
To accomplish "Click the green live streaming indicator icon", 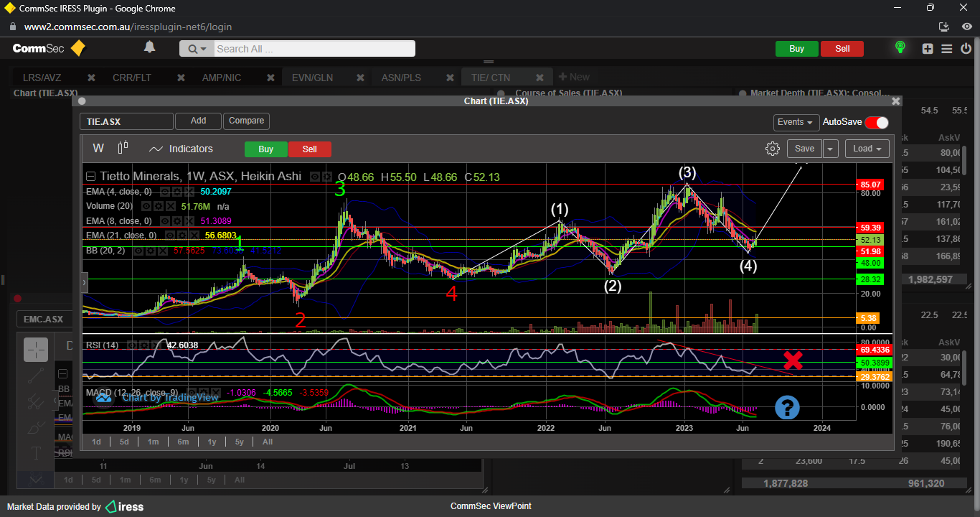I will pos(900,48).
